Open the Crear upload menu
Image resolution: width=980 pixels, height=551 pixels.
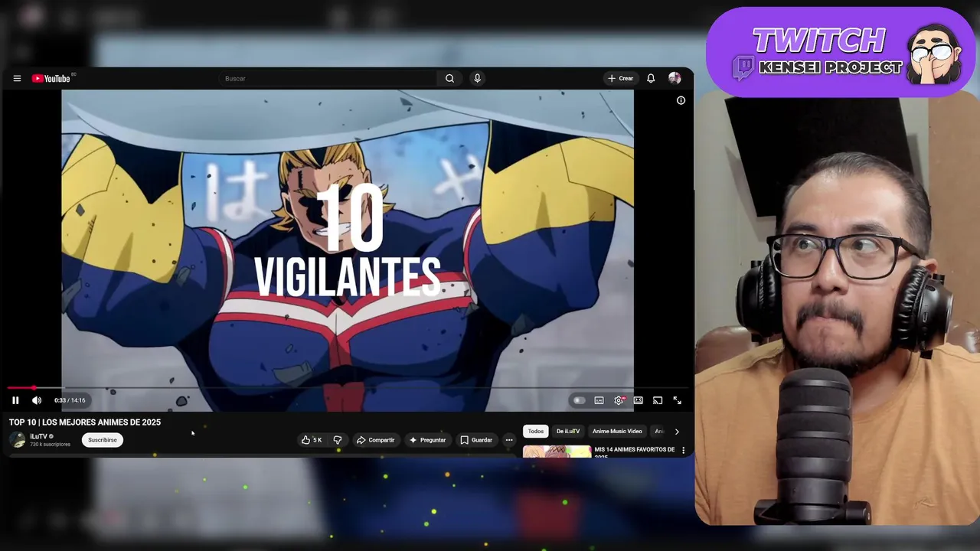(620, 78)
